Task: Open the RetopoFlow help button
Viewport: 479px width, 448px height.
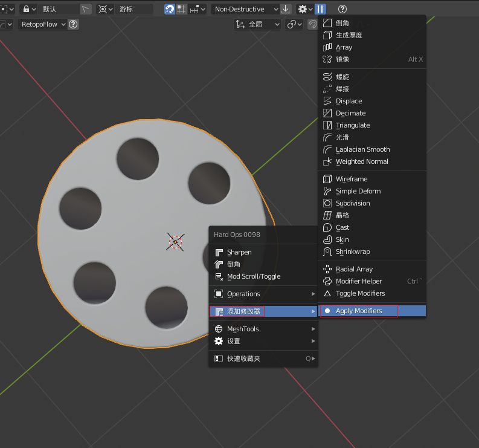Action: click(x=73, y=24)
